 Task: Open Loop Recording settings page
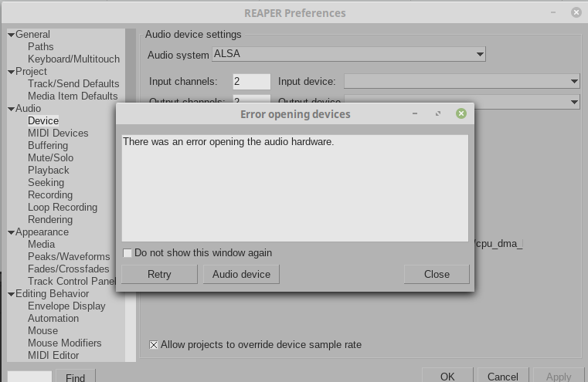coord(63,208)
